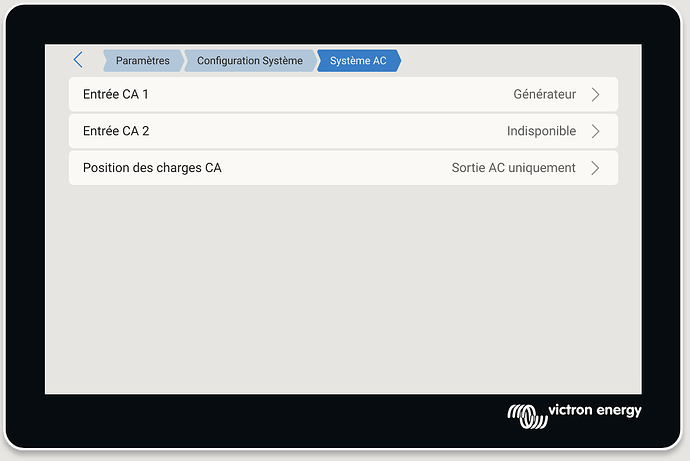Open the Indisponible value option
Screen dimensions: 690x461
(x=541, y=131)
